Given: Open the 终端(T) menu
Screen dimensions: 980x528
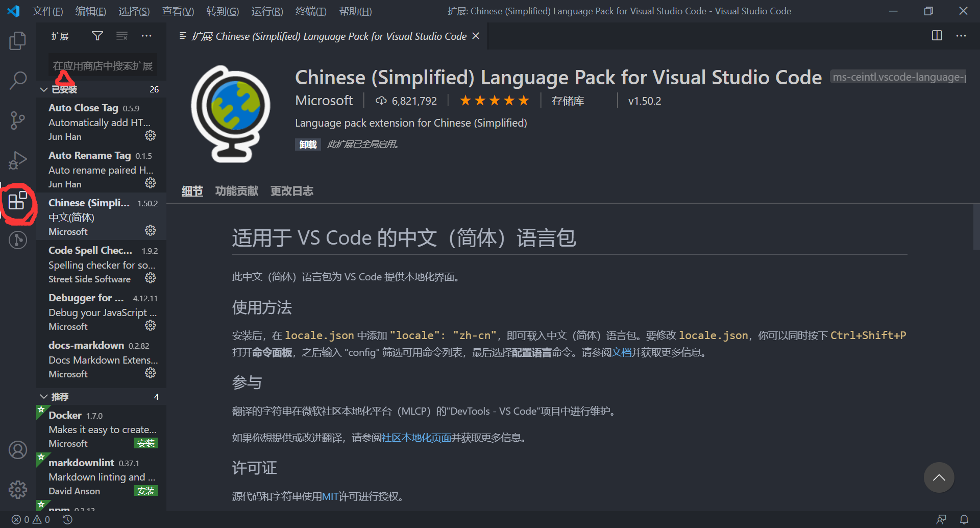Looking at the screenshot, I should click(311, 11).
